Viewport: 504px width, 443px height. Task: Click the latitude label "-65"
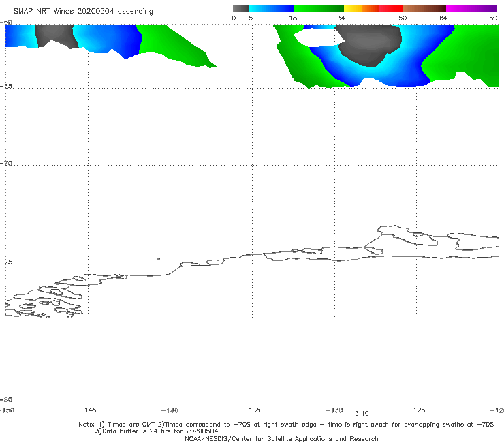(6, 87)
